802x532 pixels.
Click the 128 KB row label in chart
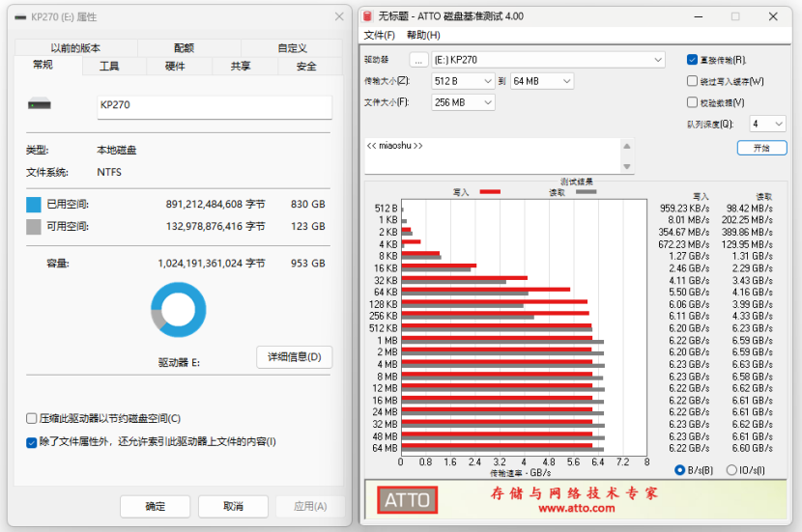(383, 304)
